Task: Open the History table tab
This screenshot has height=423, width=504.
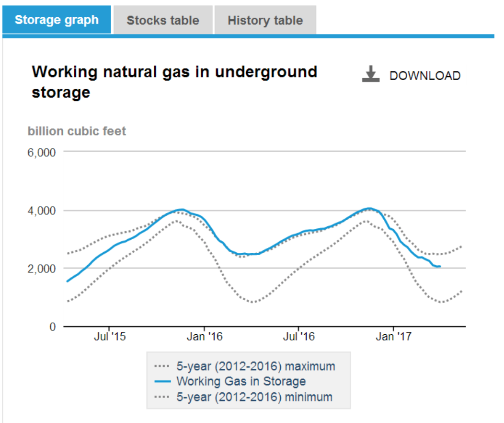Action: pyautogui.click(x=265, y=21)
